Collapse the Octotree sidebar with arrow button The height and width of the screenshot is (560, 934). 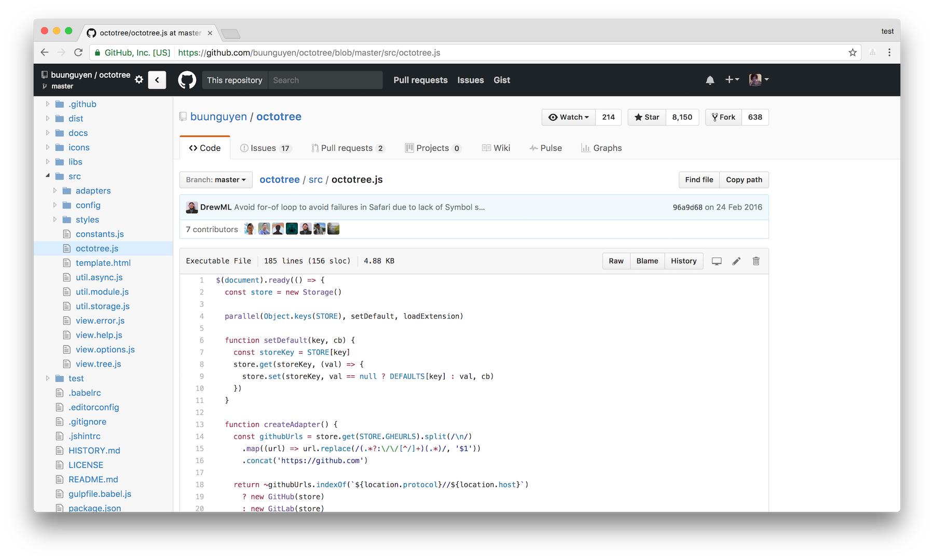pos(157,80)
